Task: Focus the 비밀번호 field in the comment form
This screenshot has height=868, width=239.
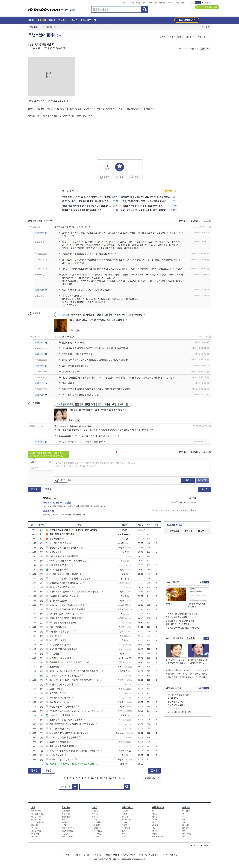Action: tap(41, 468)
